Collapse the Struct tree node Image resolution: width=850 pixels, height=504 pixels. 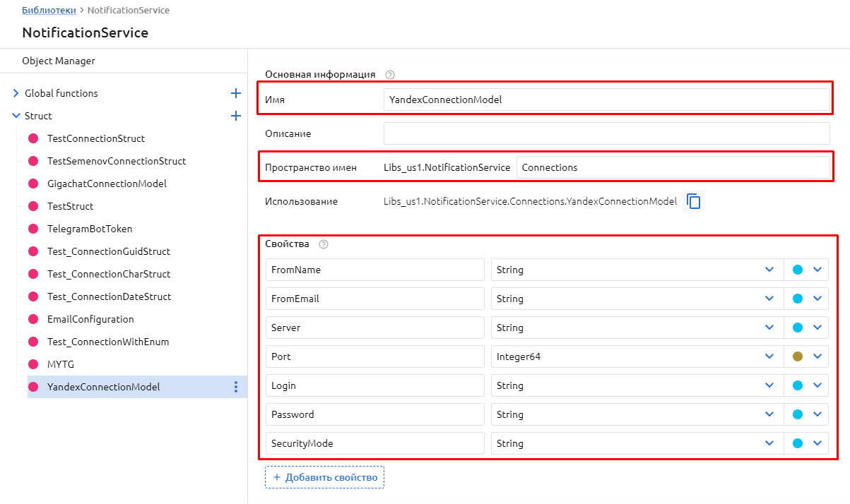pyautogui.click(x=16, y=116)
